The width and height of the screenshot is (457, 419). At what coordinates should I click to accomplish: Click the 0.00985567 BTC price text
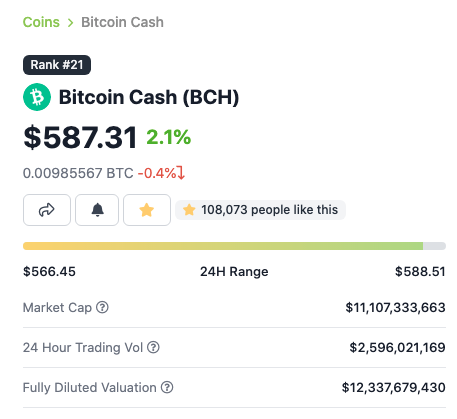pyautogui.click(x=78, y=173)
